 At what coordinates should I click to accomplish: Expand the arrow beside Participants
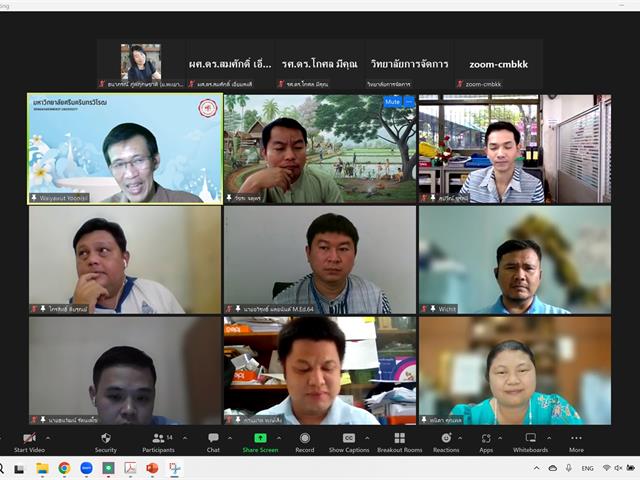pyautogui.click(x=185, y=438)
